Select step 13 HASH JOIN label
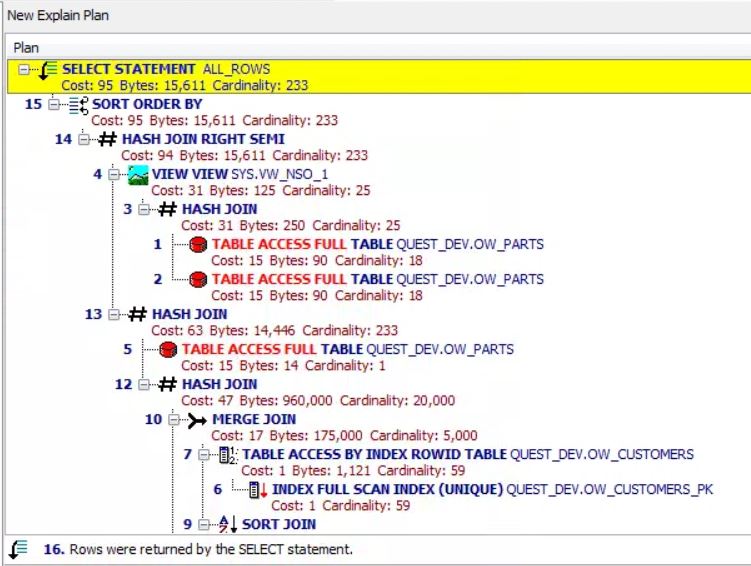Screen dimensions: 751x566 click(x=190, y=314)
